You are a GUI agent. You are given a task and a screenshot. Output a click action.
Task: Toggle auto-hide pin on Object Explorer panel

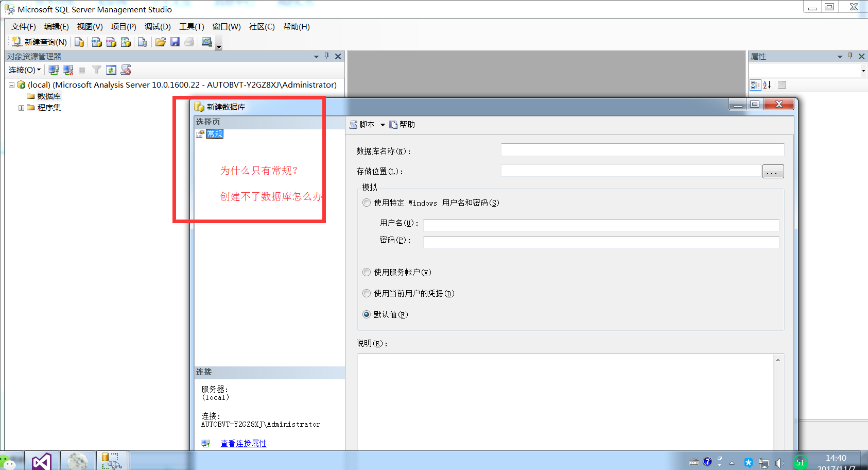tap(327, 56)
